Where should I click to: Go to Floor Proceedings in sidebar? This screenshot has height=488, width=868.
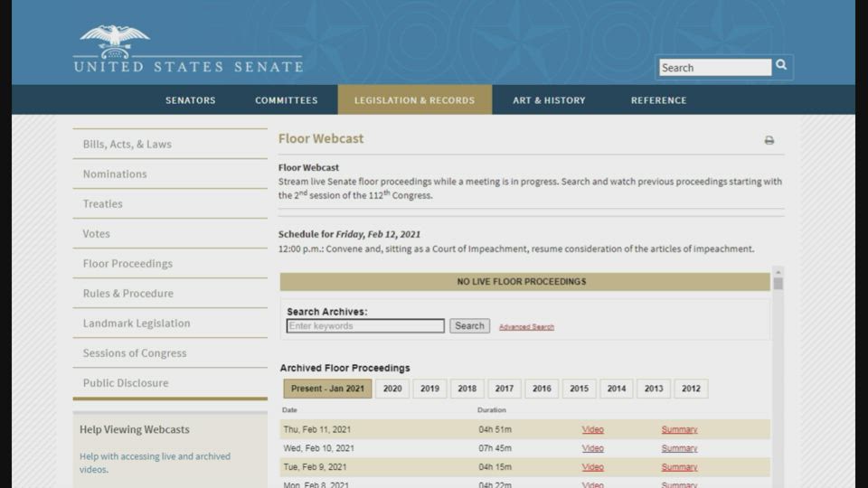point(127,264)
